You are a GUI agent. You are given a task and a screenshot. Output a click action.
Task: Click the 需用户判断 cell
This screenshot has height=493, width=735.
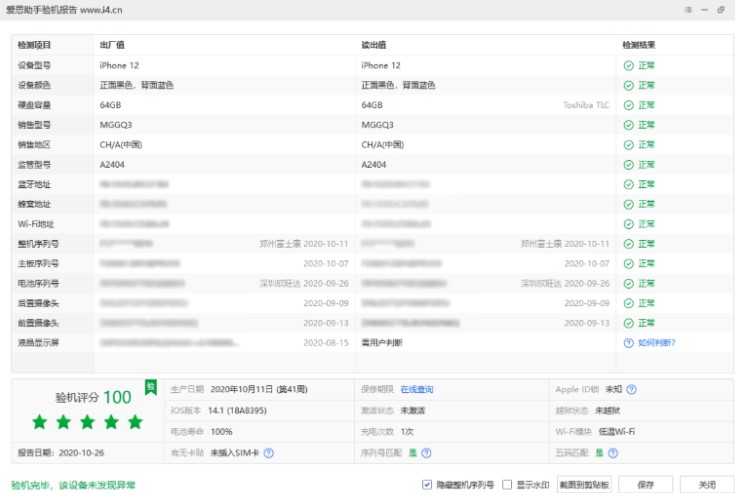[x=382, y=343]
